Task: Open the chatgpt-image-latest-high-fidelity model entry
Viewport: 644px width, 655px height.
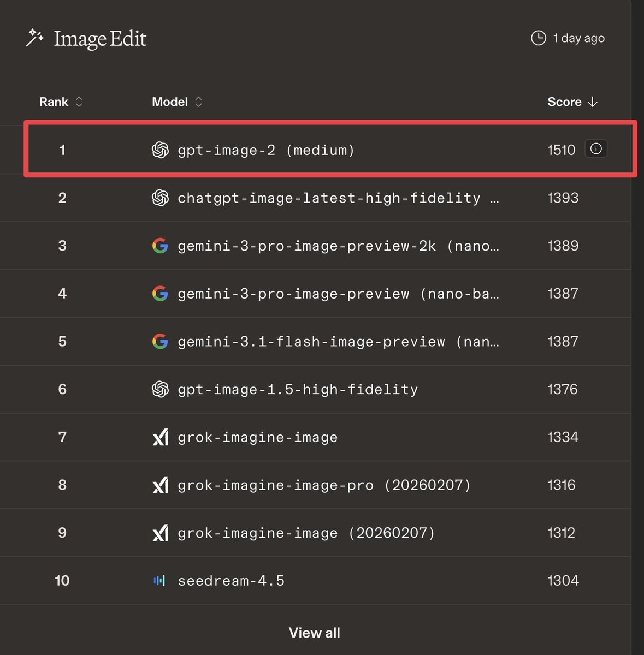Action: tap(329, 198)
